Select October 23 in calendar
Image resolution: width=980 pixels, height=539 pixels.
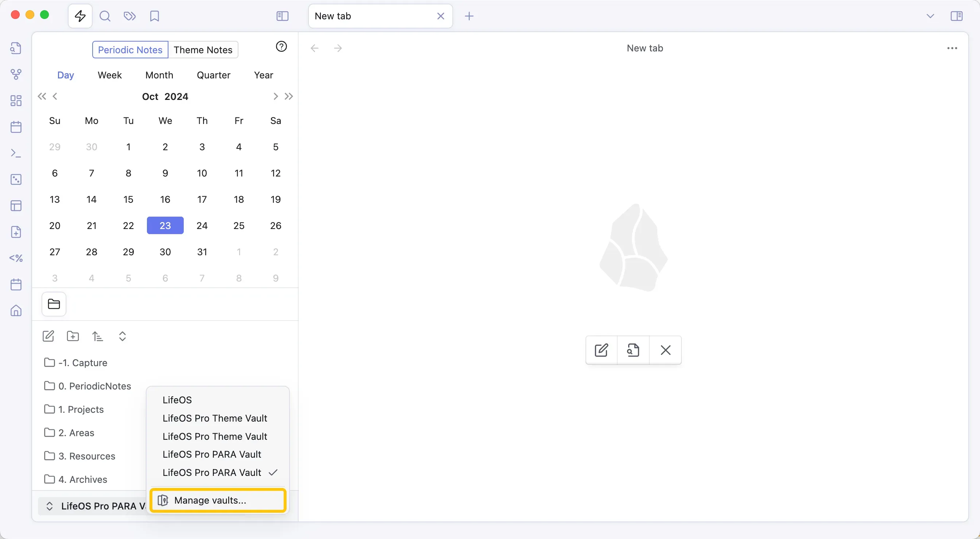tap(165, 225)
